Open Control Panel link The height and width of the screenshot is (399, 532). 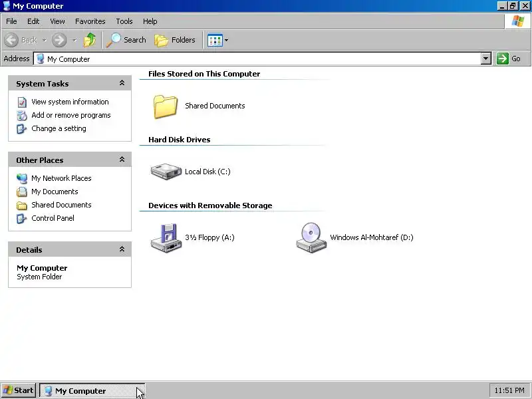click(x=53, y=218)
